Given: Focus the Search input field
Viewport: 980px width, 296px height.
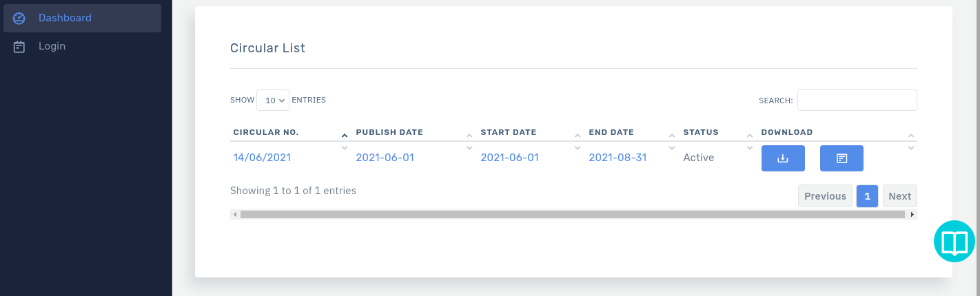Looking at the screenshot, I should click(857, 101).
